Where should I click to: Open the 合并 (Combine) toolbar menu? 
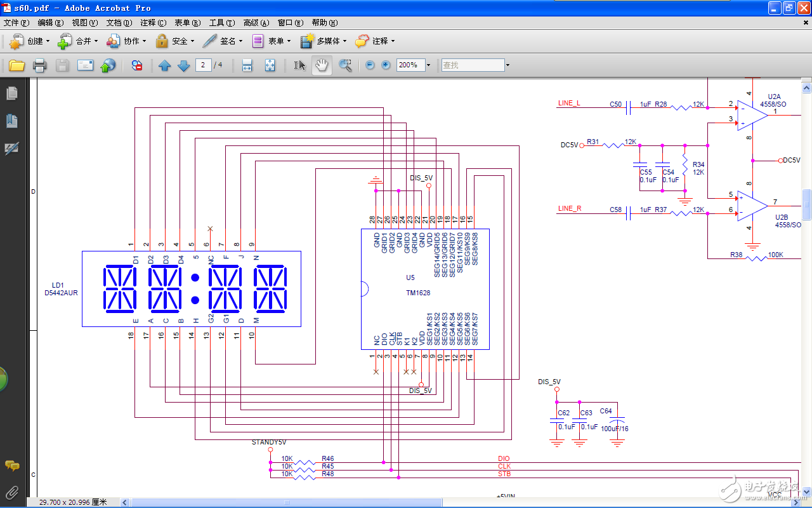[x=77, y=41]
